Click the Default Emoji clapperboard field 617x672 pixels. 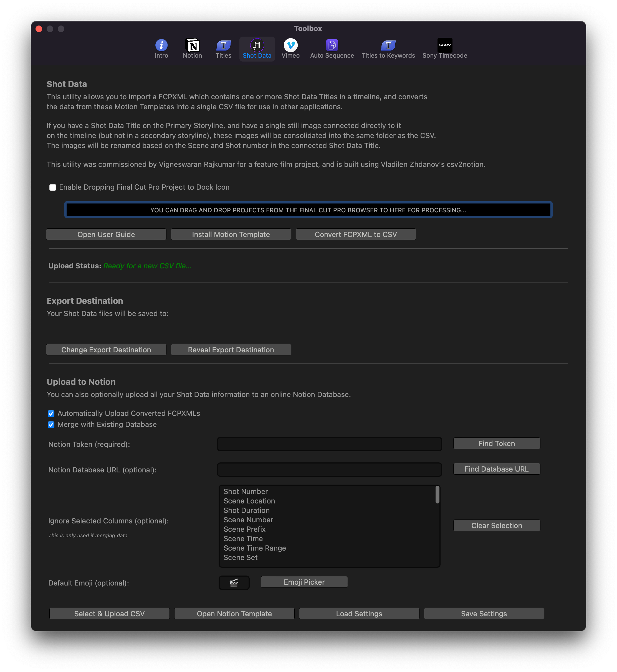[x=234, y=583]
